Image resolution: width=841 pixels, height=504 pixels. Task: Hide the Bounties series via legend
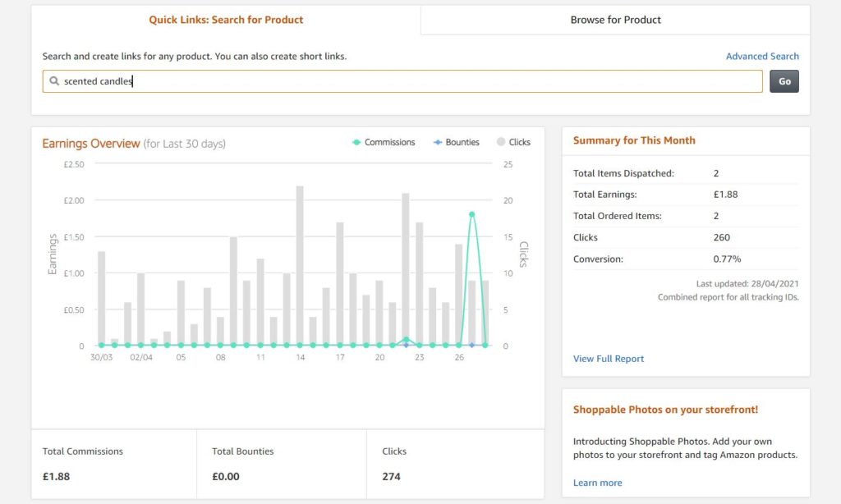coord(455,142)
